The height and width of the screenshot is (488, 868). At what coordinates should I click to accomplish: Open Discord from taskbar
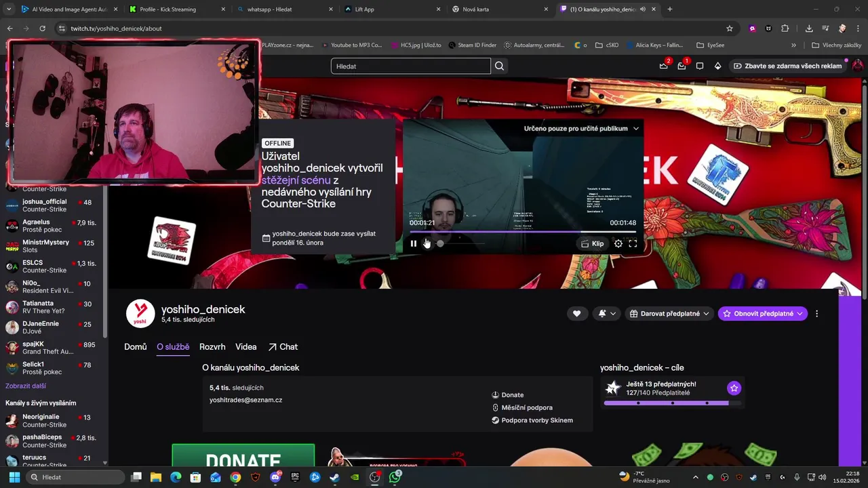click(275, 477)
